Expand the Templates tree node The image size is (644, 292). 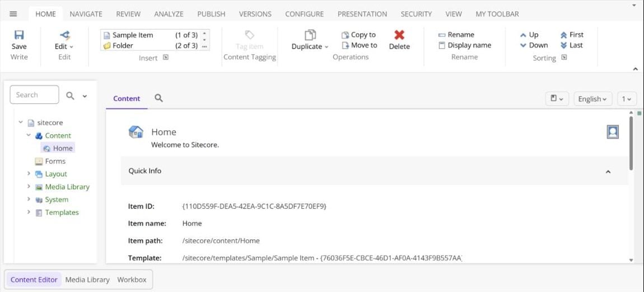pyautogui.click(x=29, y=211)
